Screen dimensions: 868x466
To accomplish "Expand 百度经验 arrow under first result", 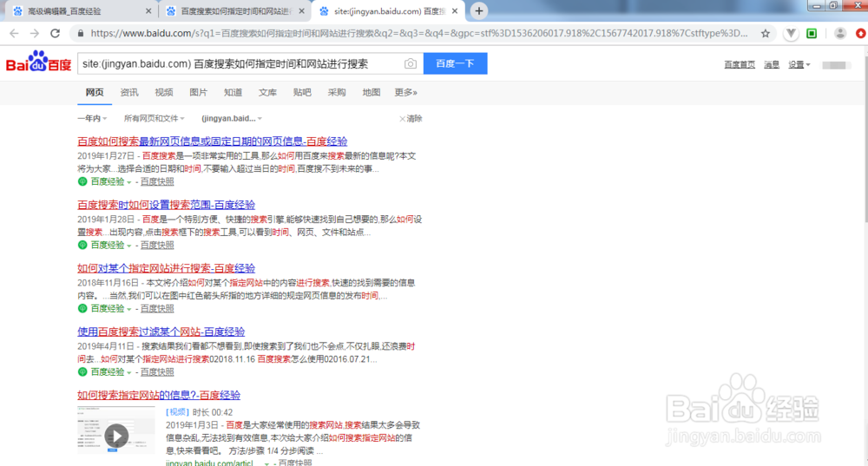I will [129, 182].
